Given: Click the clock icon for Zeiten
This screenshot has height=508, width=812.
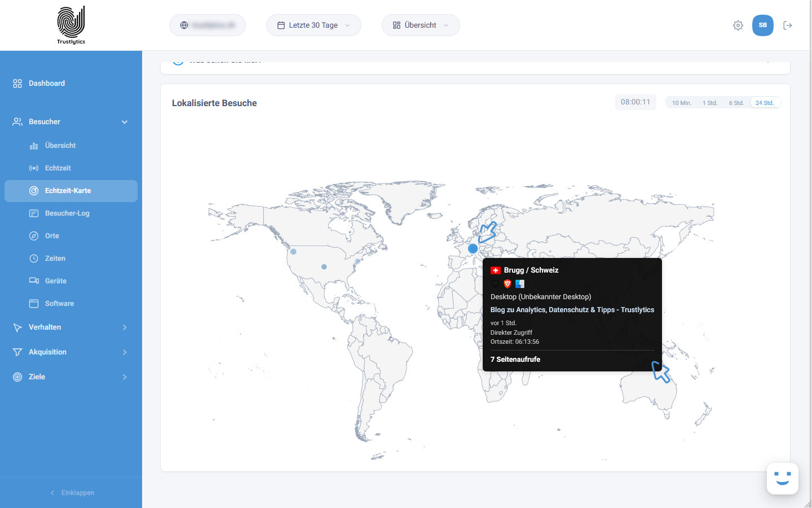Looking at the screenshot, I should [x=34, y=259].
